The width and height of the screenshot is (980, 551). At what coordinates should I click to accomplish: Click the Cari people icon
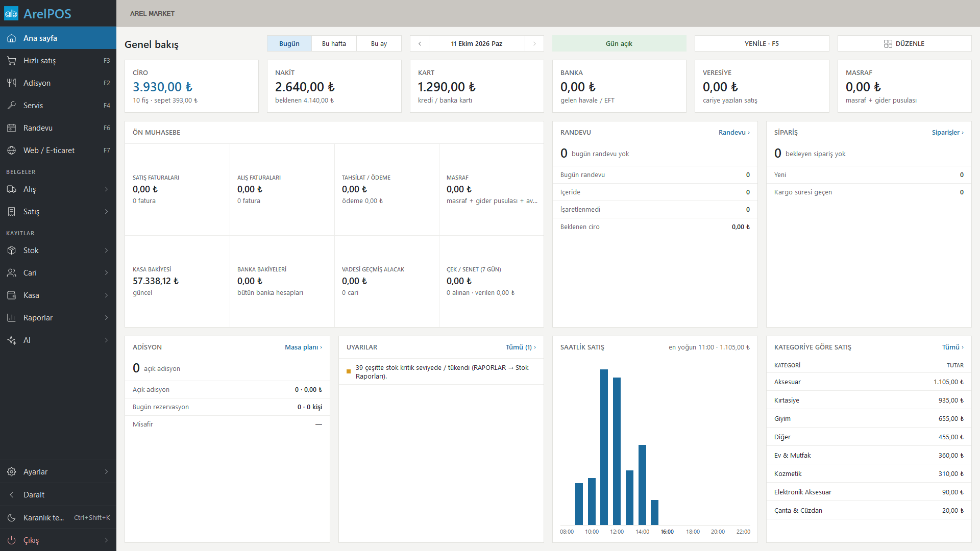click(11, 273)
